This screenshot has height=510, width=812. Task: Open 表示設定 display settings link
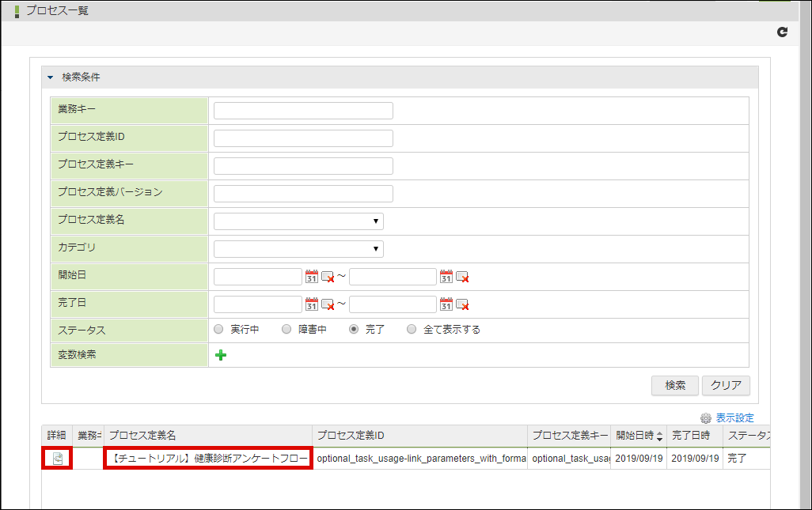[735, 418]
